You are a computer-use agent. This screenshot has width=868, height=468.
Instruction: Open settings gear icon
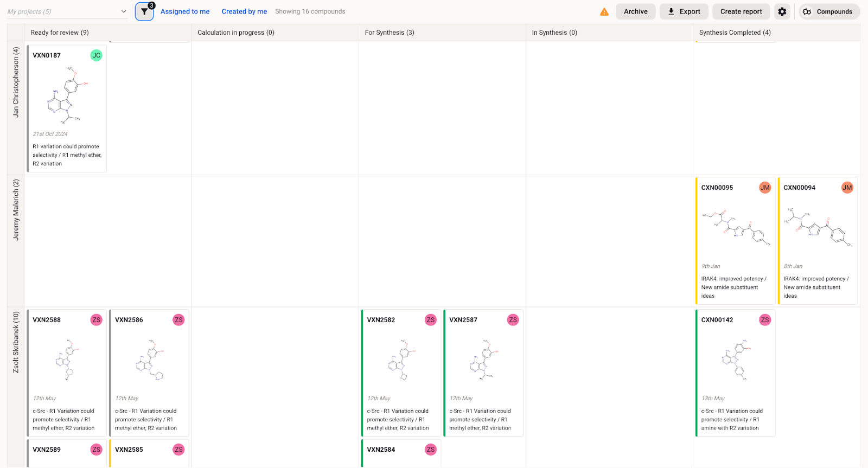(x=782, y=11)
